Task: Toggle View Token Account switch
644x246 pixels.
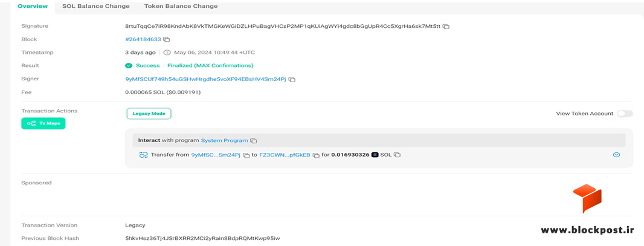Action: (625, 114)
